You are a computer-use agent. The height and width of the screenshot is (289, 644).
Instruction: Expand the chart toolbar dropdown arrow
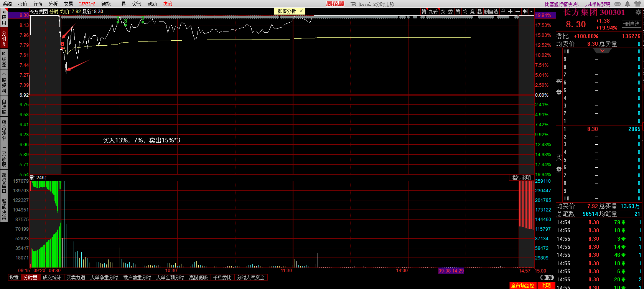(x=531, y=12)
